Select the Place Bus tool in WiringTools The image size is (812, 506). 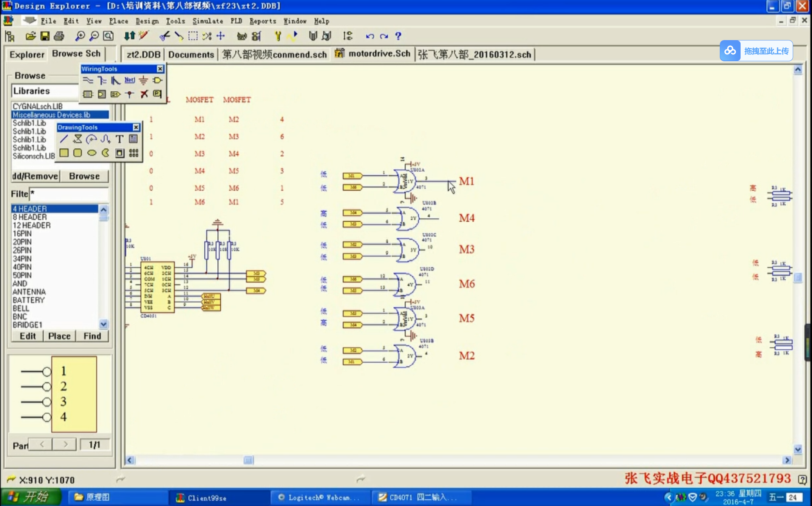click(x=102, y=81)
